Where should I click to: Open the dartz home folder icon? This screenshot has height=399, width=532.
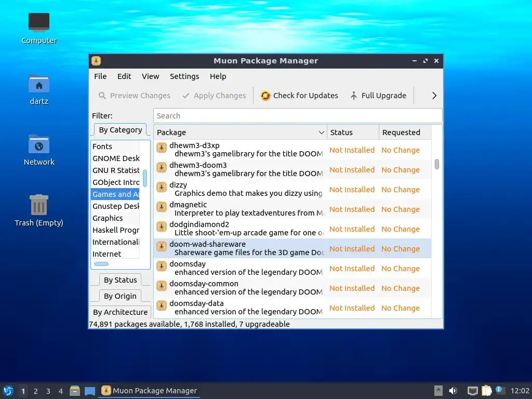[39, 84]
